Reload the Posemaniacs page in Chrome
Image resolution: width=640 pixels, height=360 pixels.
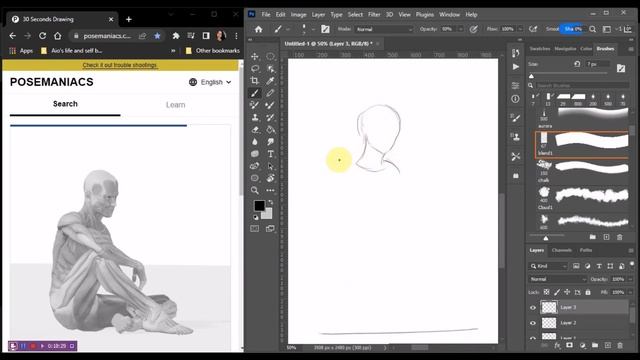tap(42, 36)
